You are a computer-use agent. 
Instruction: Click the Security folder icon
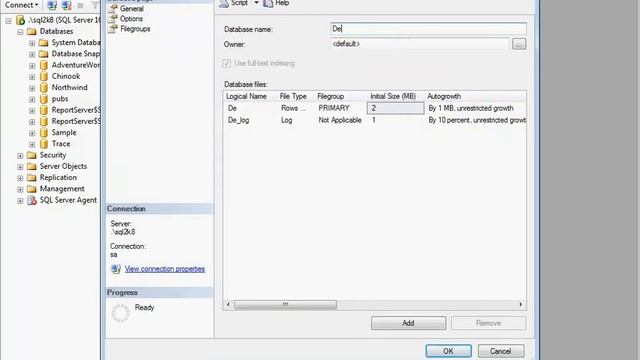31,155
